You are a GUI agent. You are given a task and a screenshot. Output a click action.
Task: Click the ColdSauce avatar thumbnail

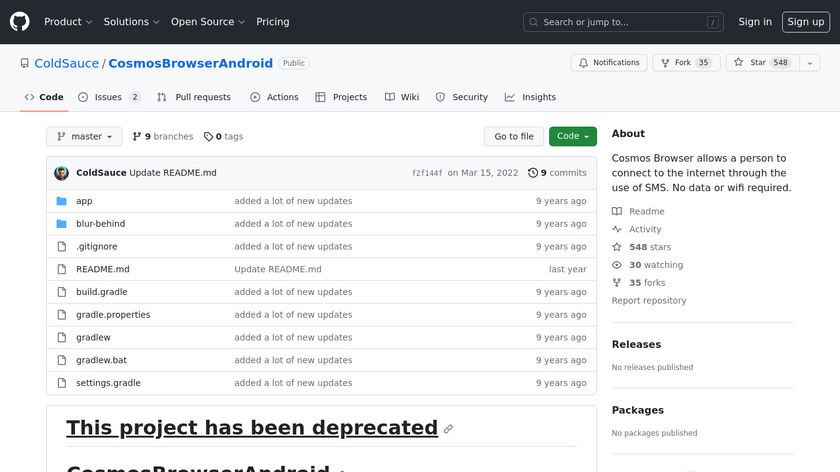pyautogui.click(x=61, y=173)
